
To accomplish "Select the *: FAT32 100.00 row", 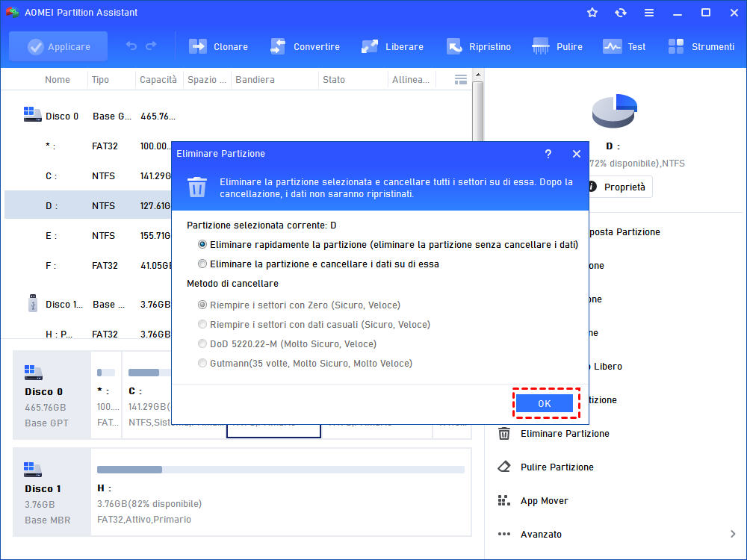I will [87, 146].
